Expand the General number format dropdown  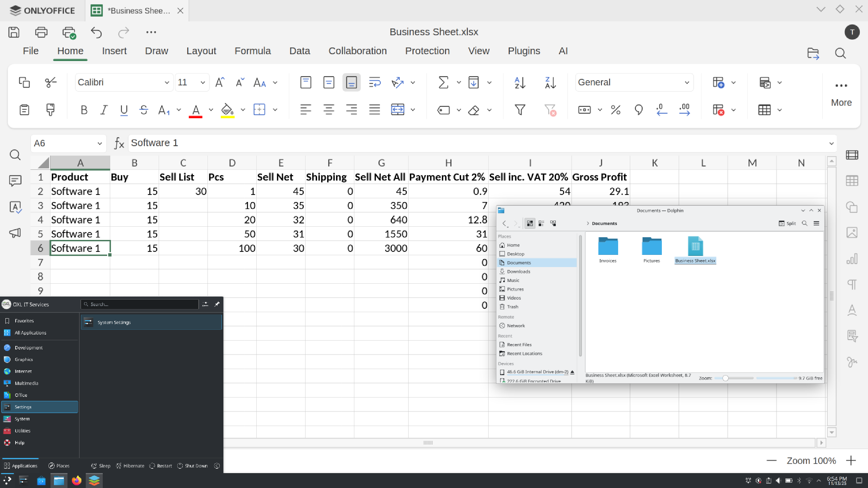(687, 82)
